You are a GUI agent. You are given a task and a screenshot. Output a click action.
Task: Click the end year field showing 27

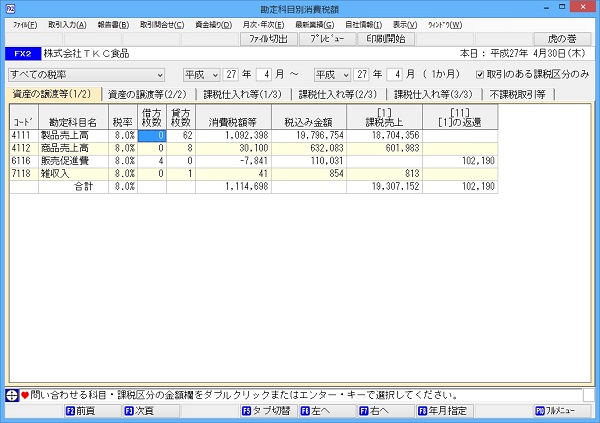tap(362, 75)
